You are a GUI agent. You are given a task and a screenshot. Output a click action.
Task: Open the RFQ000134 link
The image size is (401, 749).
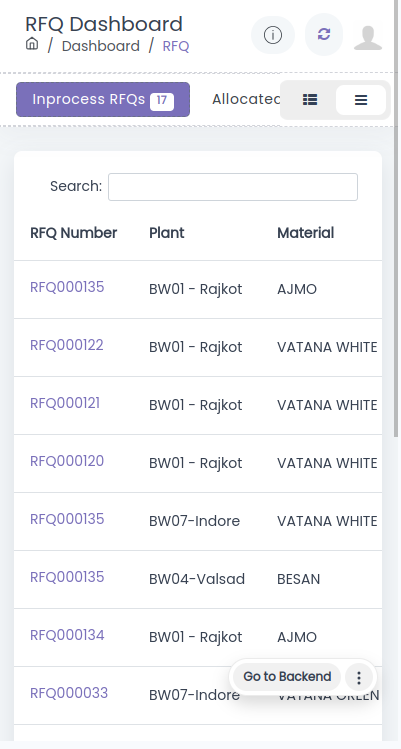coord(67,635)
